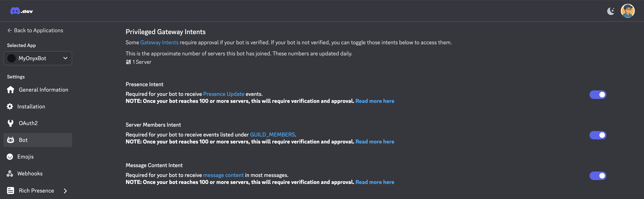Viewport: 644px width, 199px height.
Task: Toggle dark mode with the moon icon
Action: click(x=611, y=11)
